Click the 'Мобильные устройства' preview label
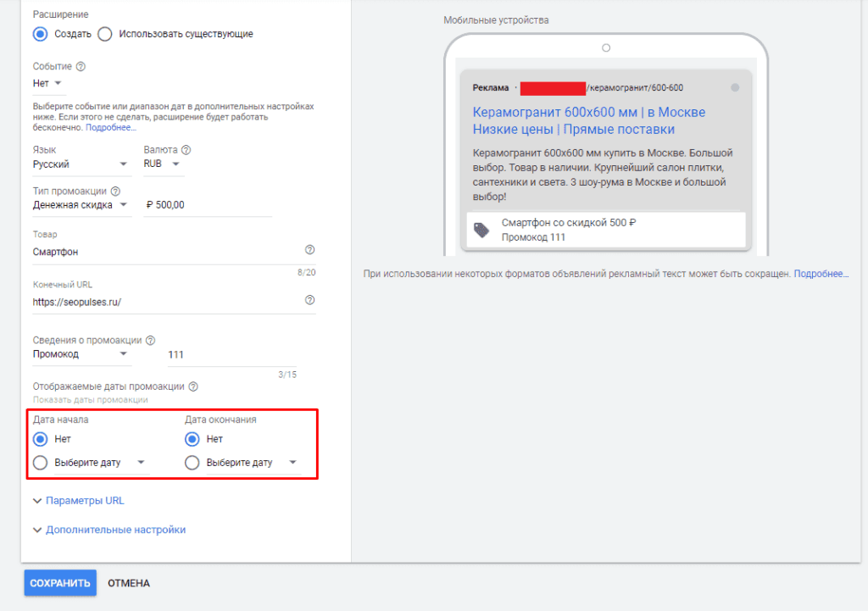The image size is (868, 611). [496, 20]
